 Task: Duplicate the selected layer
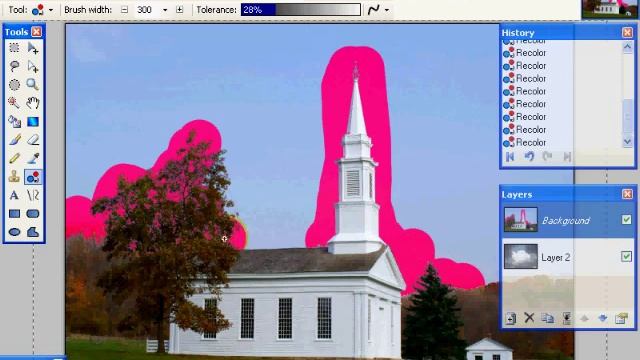[548, 318]
